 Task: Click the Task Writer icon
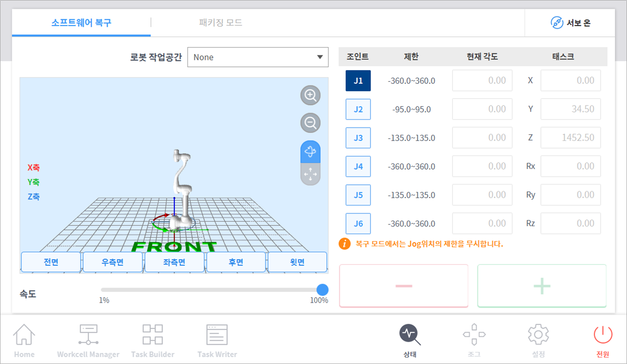(x=216, y=339)
